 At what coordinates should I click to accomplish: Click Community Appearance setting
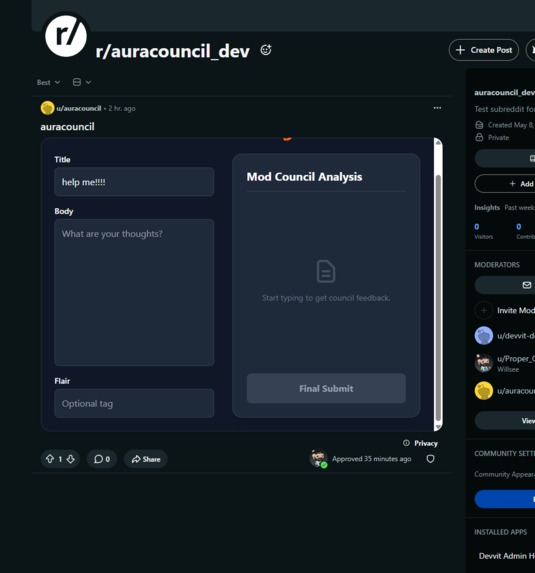pos(504,474)
